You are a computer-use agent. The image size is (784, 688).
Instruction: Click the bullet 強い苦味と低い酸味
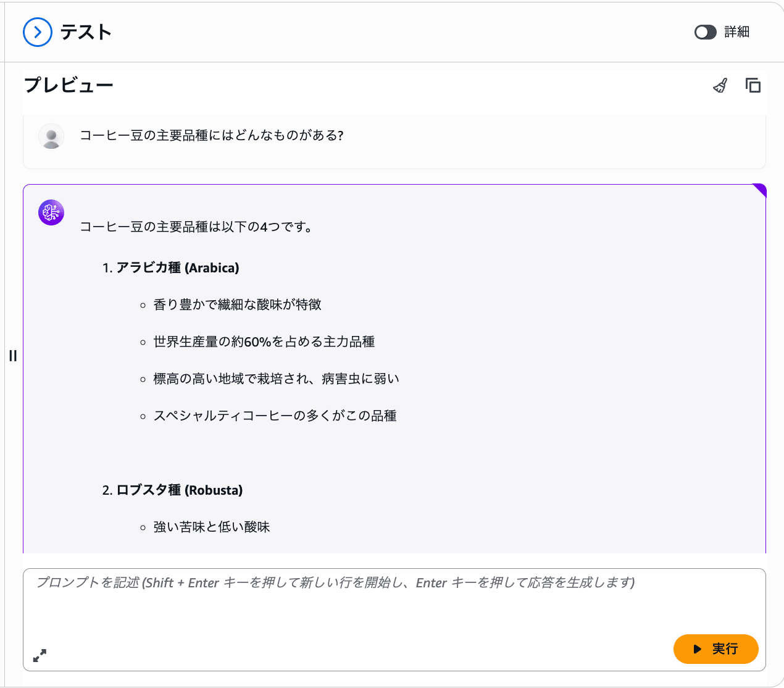tap(212, 527)
